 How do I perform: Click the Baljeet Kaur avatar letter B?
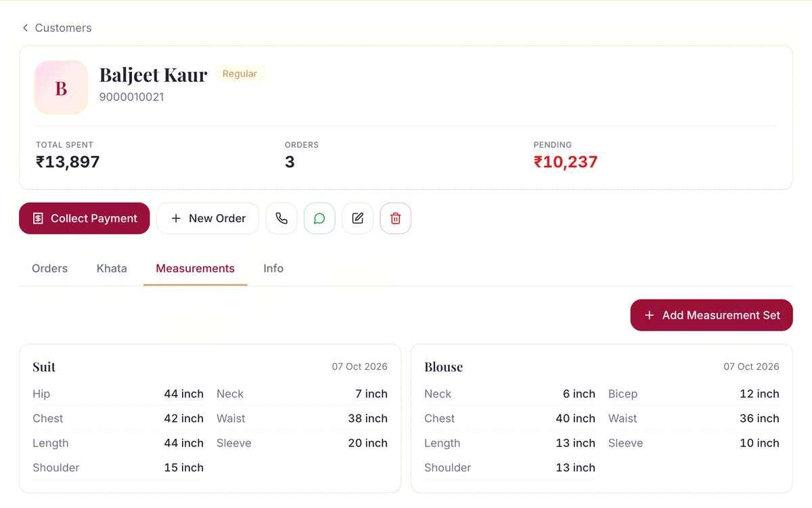(x=61, y=87)
